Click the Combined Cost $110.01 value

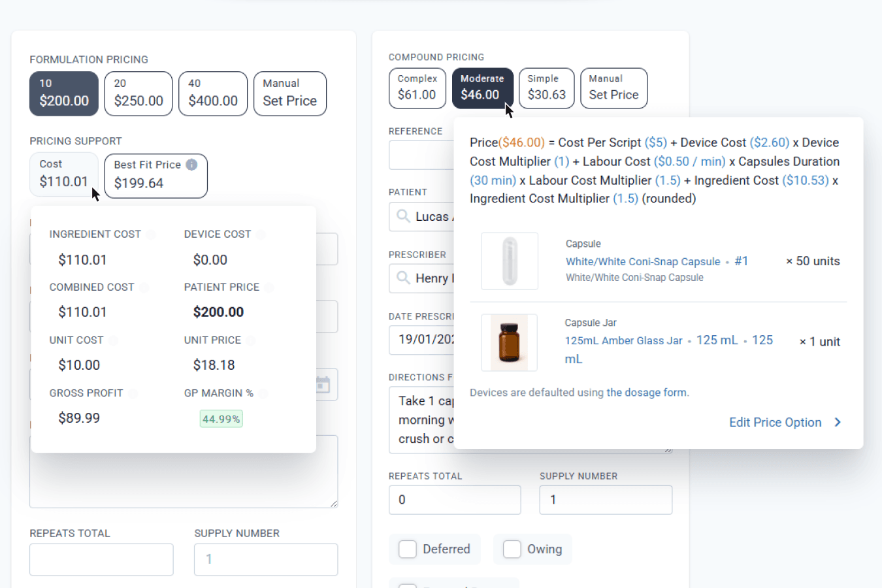click(82, 312)
